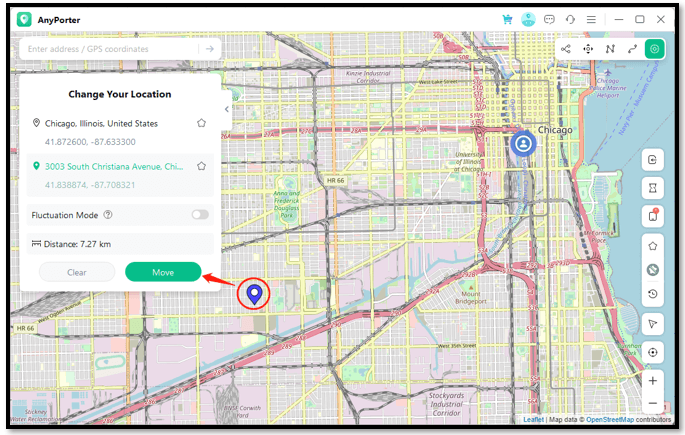Click the navigation arrow icon on sidebar

pos(653,324)
